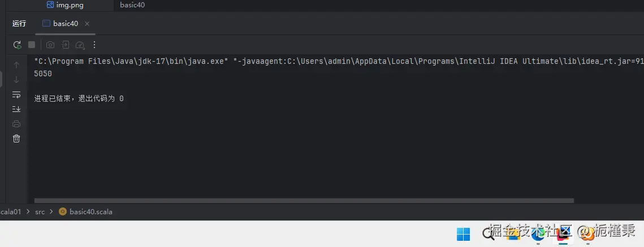644x247 pixels.
Task: Toggle scroll to end of console
Action: point(16,109)
